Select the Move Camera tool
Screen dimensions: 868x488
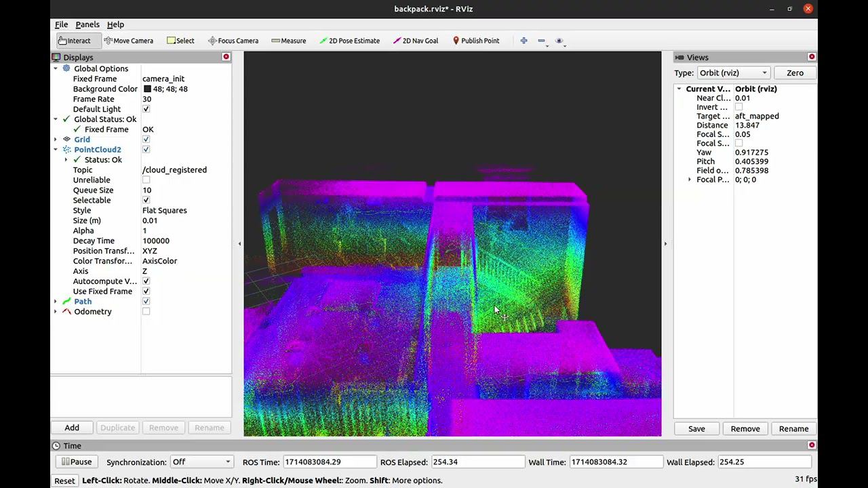128,41
